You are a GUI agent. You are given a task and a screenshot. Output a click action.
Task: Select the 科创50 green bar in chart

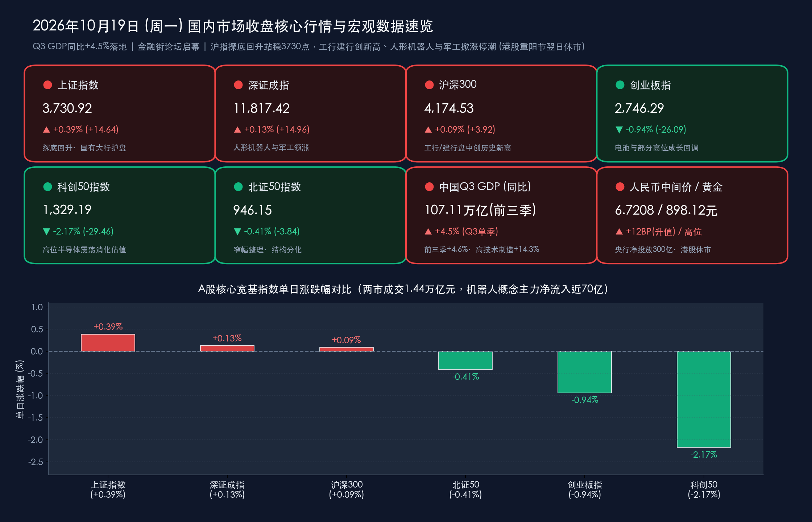click(704, 399)
